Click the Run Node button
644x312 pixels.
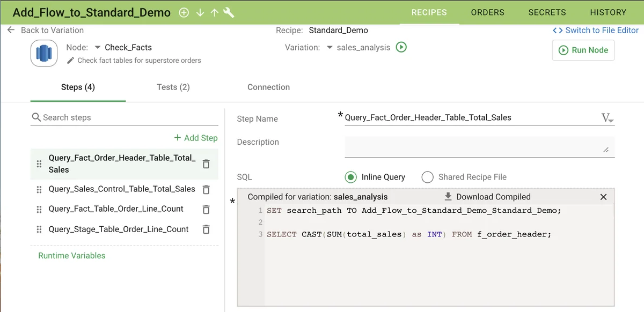(583, 50)
